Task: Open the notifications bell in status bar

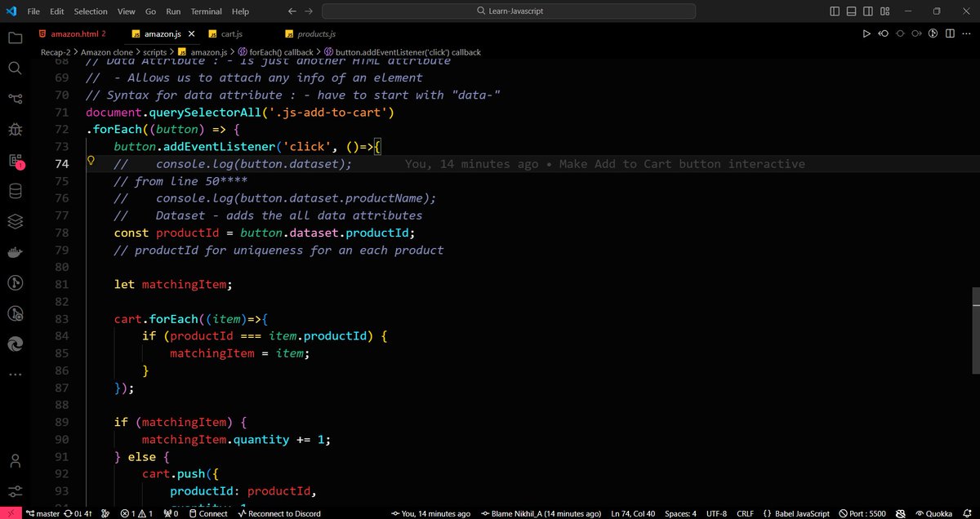Action: point(967,513)
